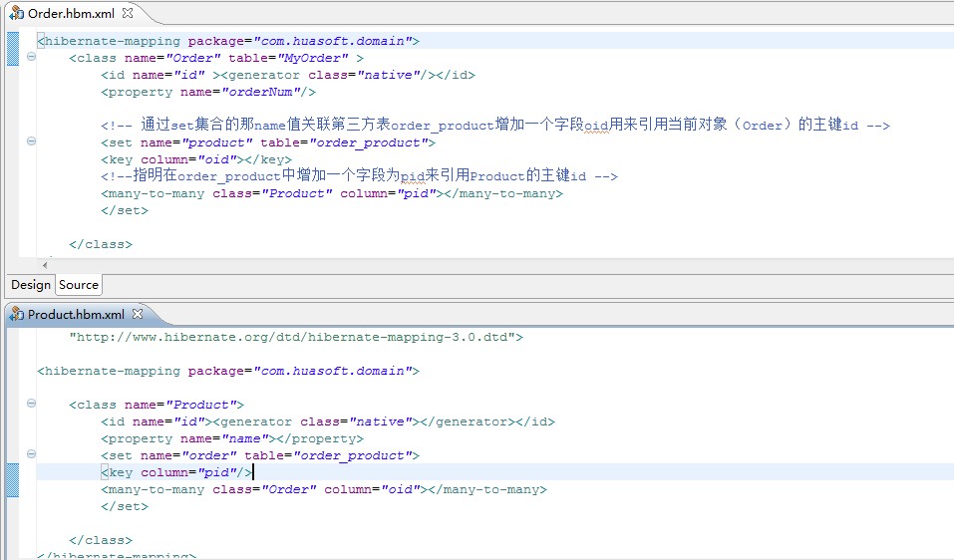Click the closing </class> in Order.hbm.xml

pyautogui.click(x=101, y=244)
